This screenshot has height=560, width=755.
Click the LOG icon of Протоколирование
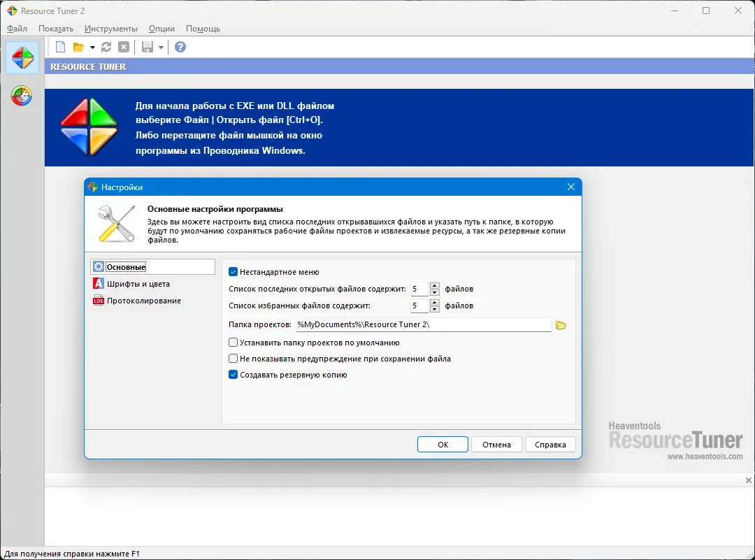point(99,301)
